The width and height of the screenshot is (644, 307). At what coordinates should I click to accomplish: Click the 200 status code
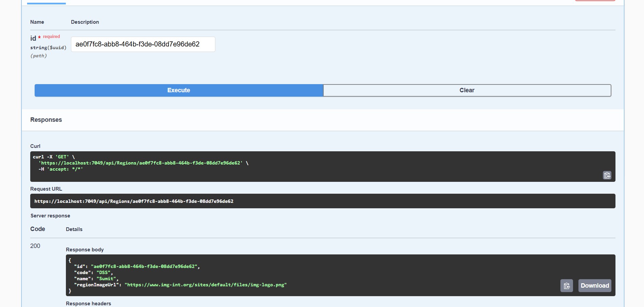click(35, 246)
